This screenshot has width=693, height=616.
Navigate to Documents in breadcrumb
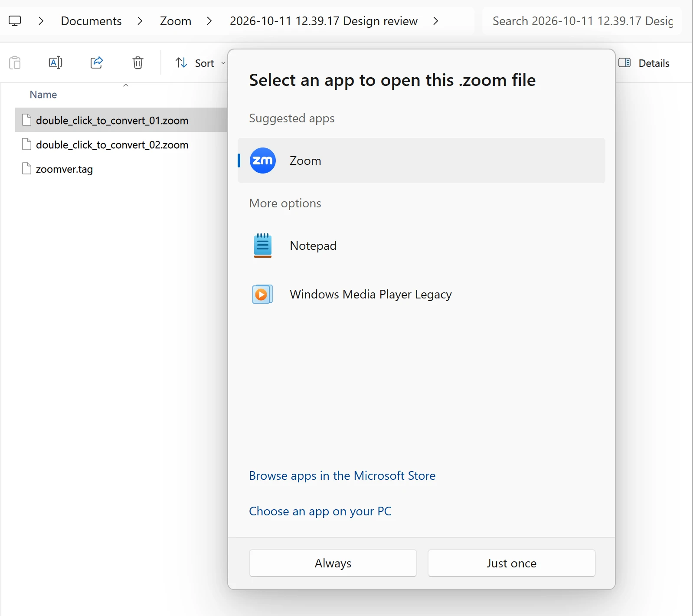(x=91, y=21)
